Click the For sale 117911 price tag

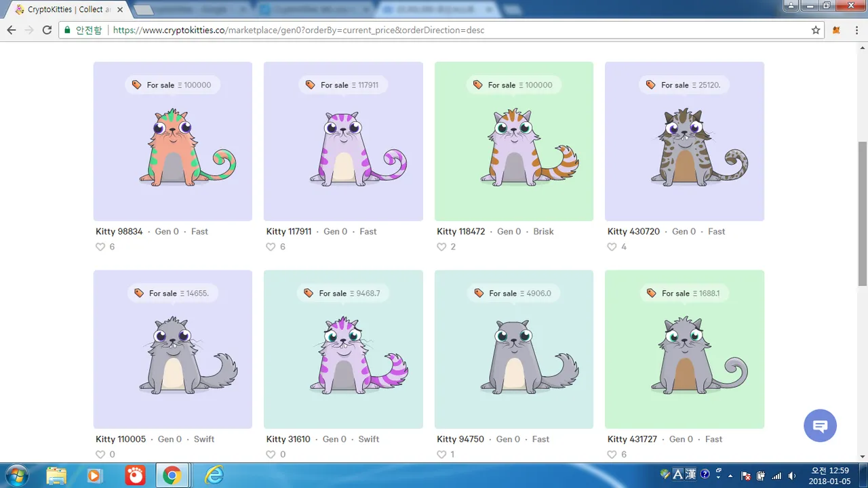click(343, 85)
